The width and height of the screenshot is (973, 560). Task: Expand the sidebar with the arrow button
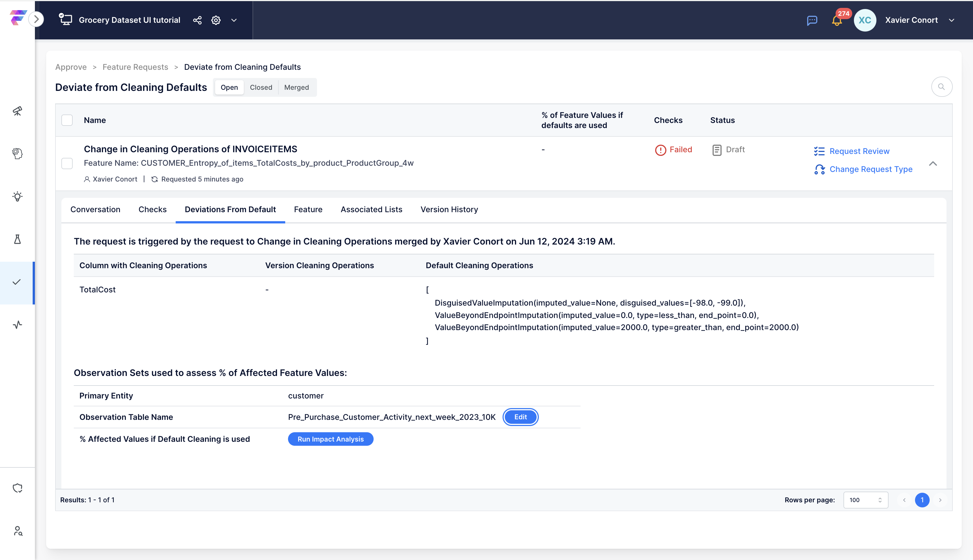click(36, 19)
